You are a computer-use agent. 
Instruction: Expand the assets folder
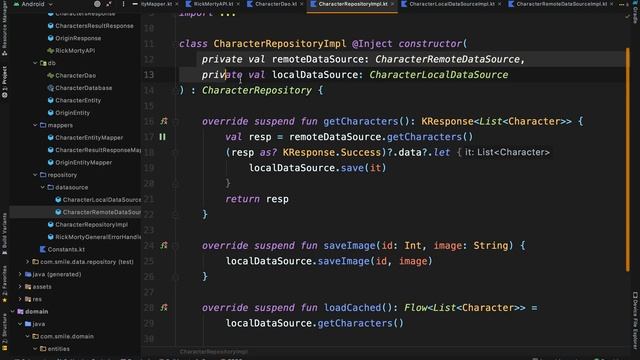pos(20,287)
